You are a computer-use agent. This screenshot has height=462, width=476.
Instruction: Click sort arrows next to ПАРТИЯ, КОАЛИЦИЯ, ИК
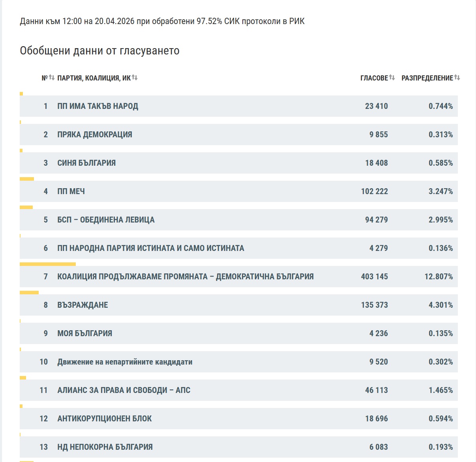point(135,78)
